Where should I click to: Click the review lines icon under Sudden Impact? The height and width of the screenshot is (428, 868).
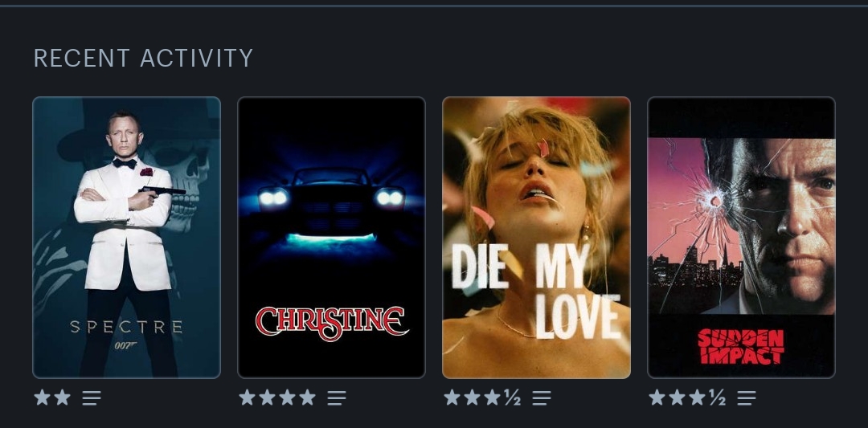(x=746, y=397)
